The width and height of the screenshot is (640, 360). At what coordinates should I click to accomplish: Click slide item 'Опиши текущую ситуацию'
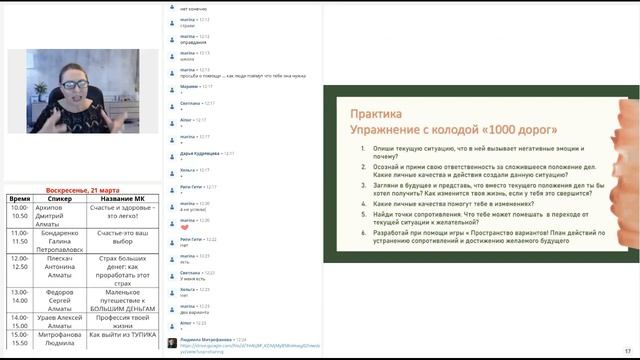pos(478,152)
